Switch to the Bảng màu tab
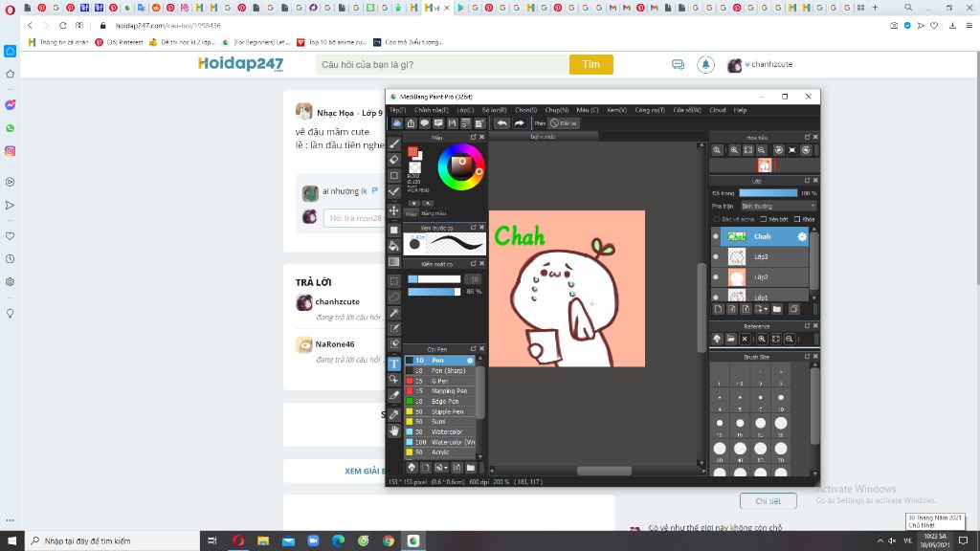 point(434,213)
